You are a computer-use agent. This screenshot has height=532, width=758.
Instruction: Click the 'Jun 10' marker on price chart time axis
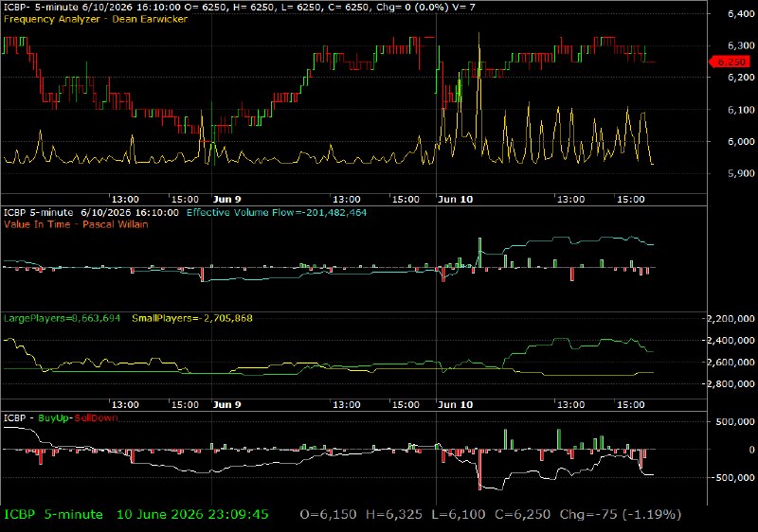coord(456,200)
